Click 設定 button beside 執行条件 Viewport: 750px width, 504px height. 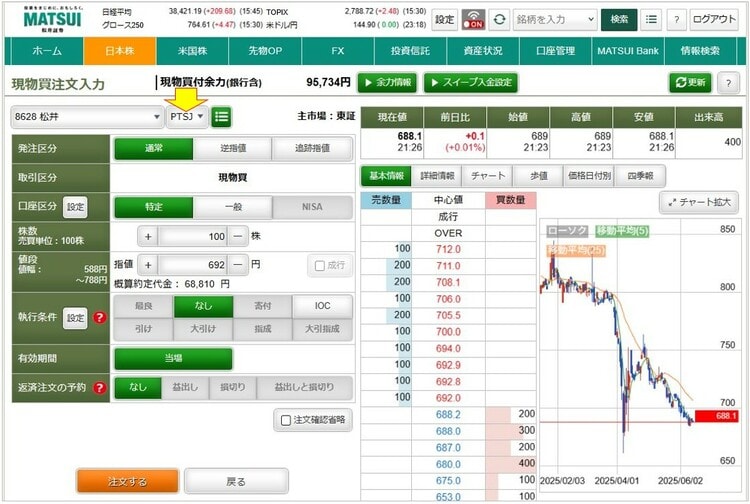tap(75, 318)
